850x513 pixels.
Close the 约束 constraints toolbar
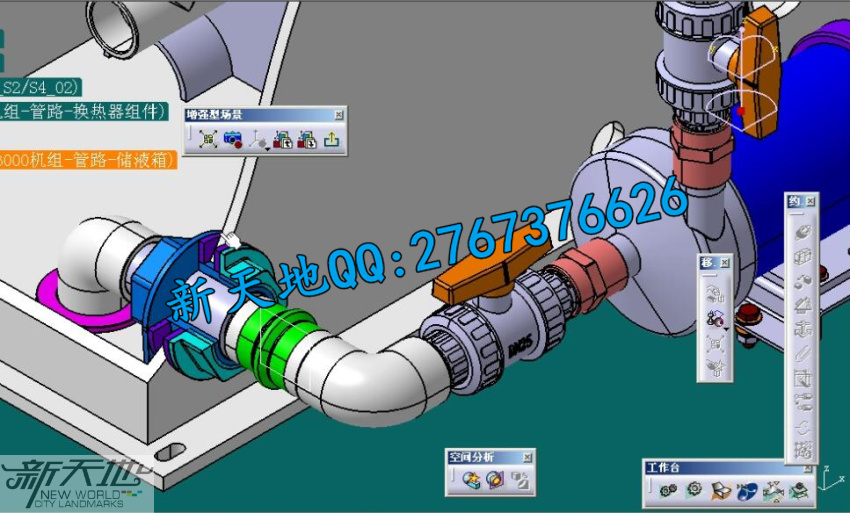(x=810, y=202)
